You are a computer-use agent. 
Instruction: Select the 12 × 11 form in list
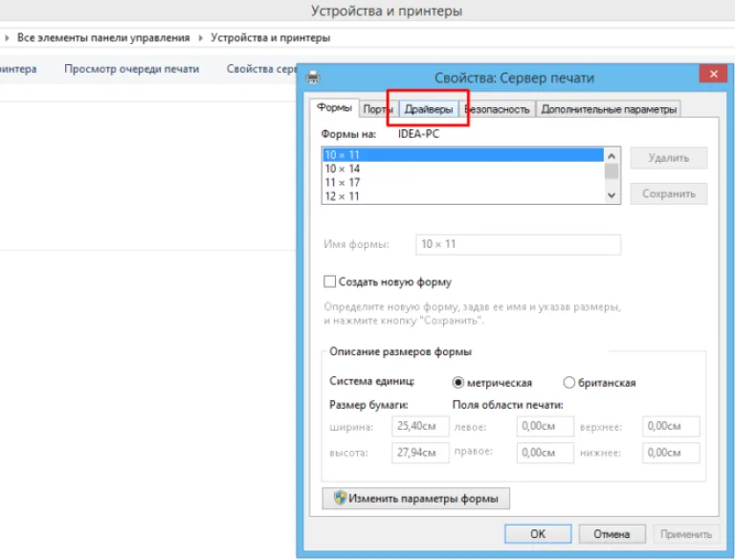[x=463, y=196]
